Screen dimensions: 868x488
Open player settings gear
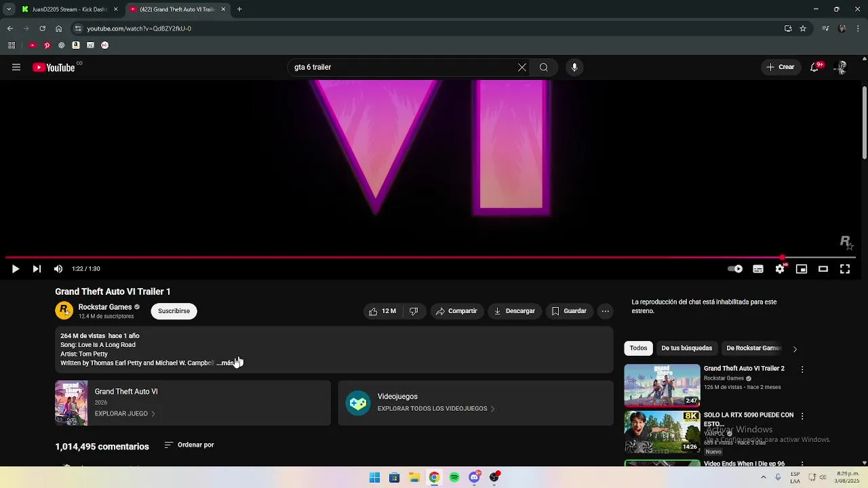click(780, 269)
